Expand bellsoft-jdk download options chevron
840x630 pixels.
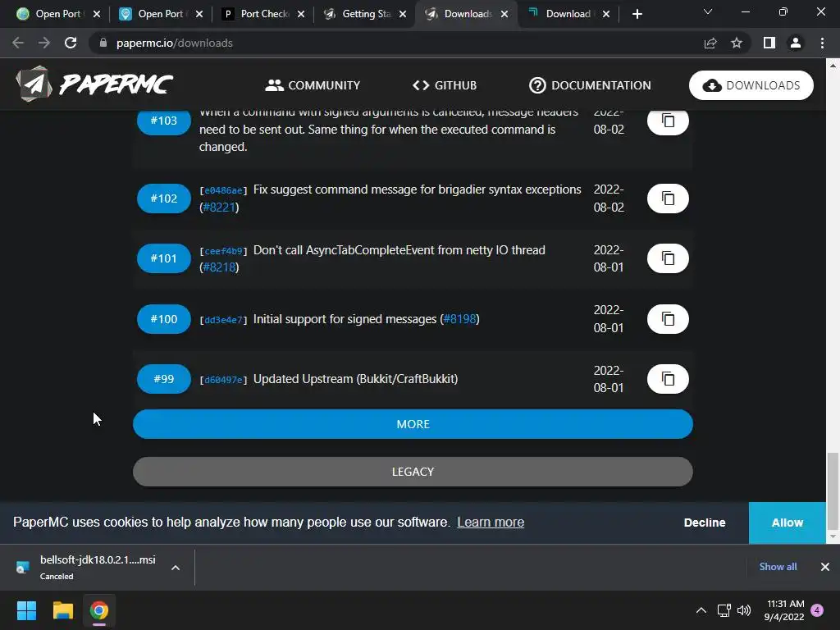click(176, 568)
